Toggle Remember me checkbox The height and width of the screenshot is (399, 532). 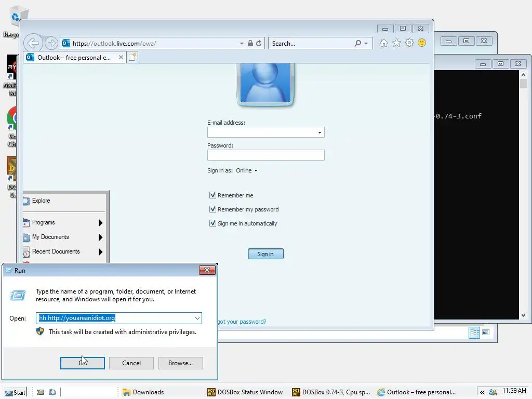click(x=212, y=195)
